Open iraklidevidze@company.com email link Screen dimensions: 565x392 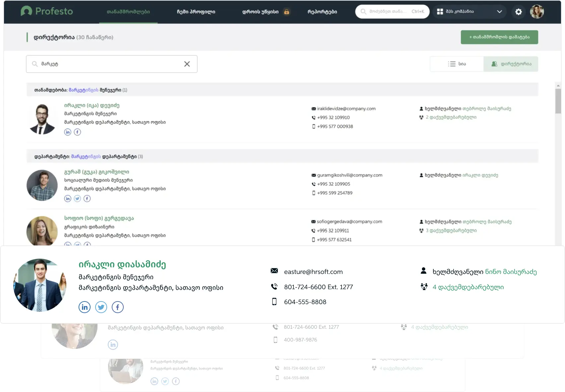(346, 109)
